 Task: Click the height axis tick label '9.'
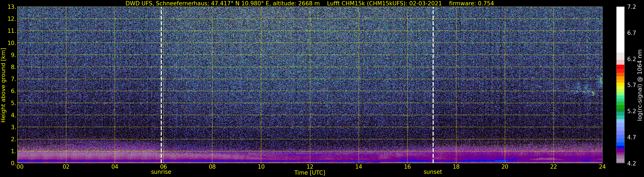pyautogui.click(x=13, y=55)
